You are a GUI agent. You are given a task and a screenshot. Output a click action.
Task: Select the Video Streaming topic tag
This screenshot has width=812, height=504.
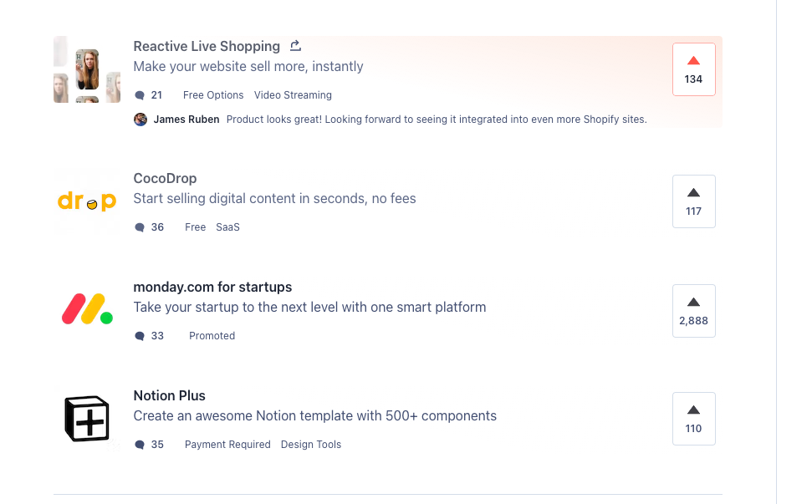[293, 95]
